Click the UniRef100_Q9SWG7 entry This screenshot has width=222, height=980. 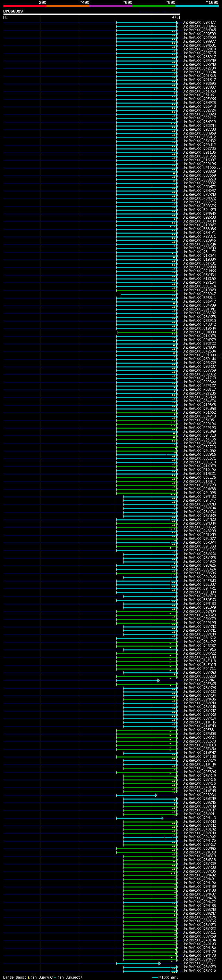[199, 88]
